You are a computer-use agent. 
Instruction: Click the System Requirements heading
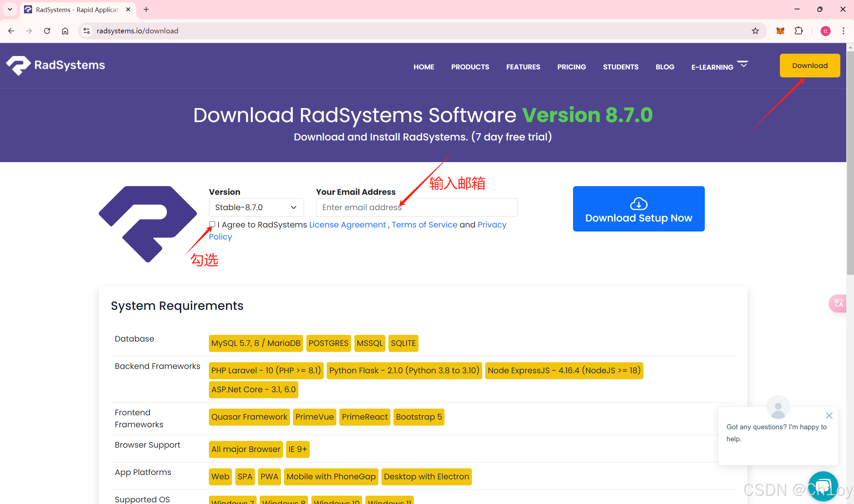[x=177, y=306]
